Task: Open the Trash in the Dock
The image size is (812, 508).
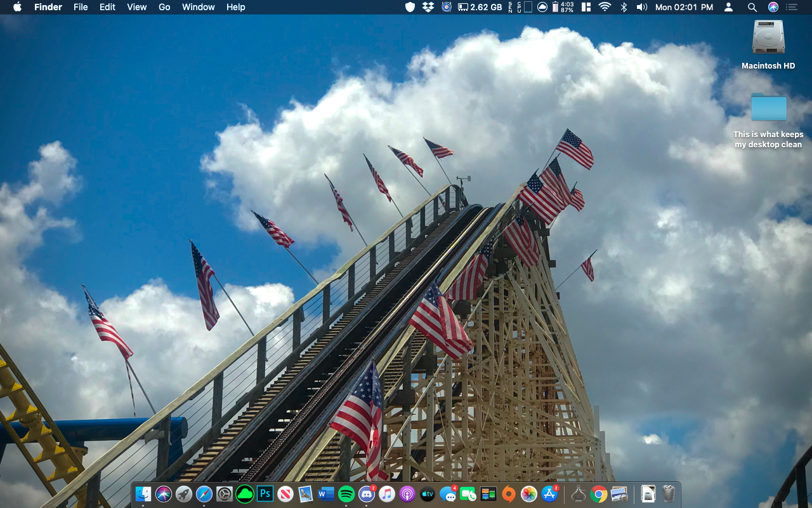Action: 669,493
